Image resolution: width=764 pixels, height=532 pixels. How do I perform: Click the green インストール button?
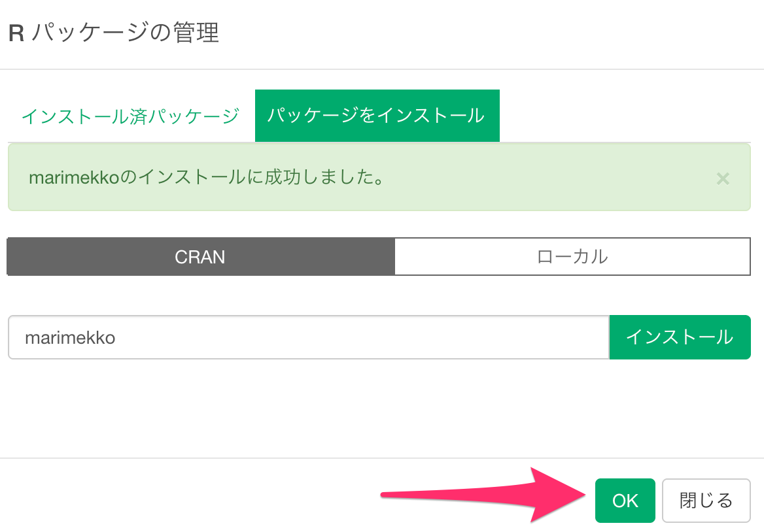coord(680,337)
